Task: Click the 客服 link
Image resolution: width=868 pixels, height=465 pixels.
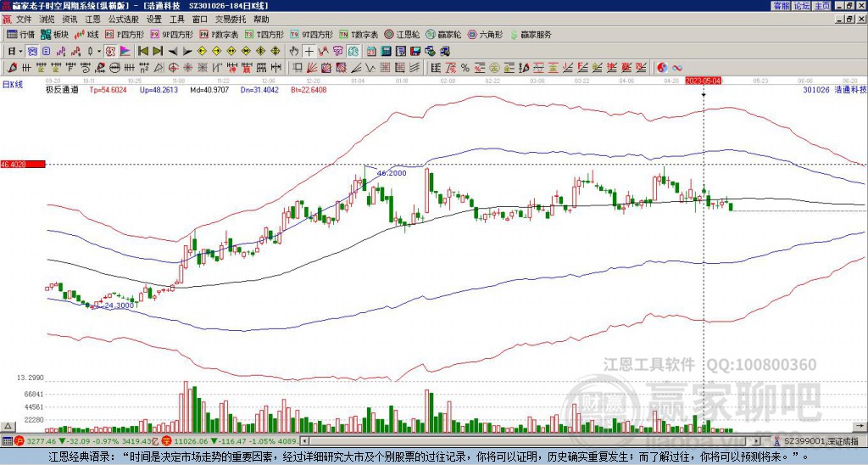Action: click(781, 6)
